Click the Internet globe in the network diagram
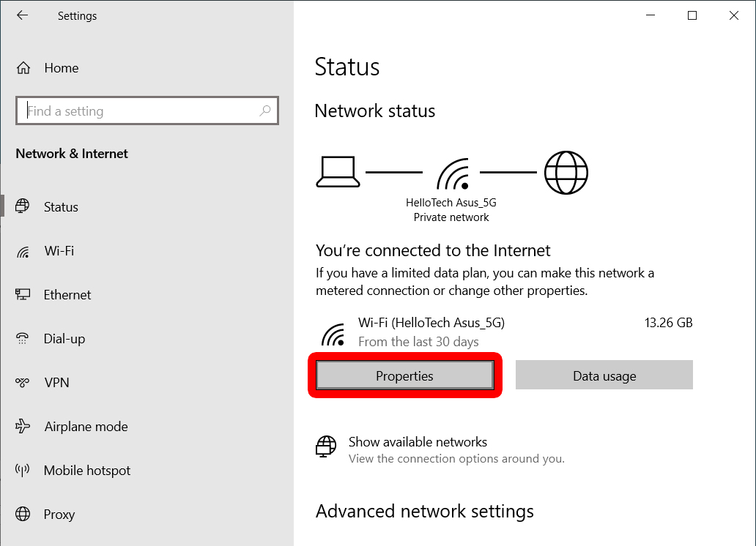The image size is (756, 546). (566, 173)
